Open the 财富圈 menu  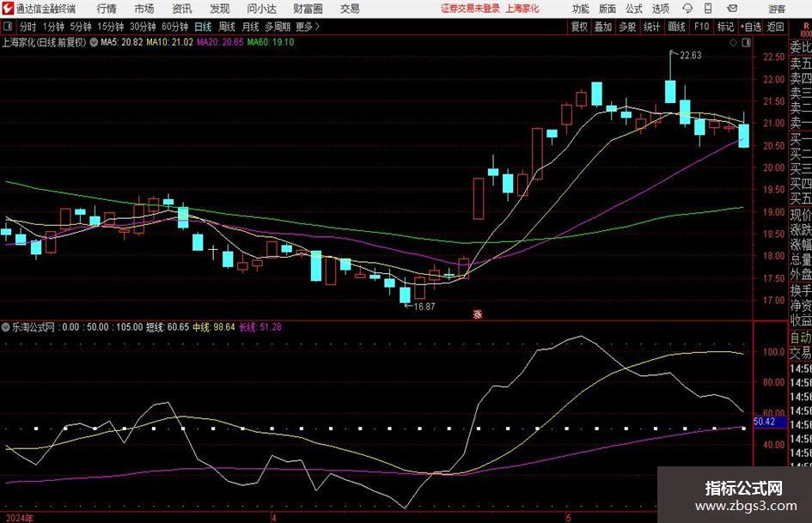click(x=308, y=9)
